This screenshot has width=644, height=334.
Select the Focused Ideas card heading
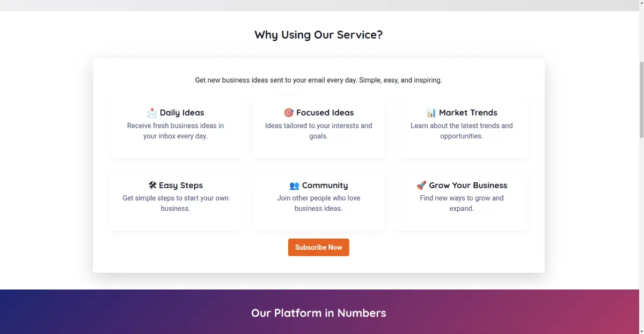tap(325, 113)
